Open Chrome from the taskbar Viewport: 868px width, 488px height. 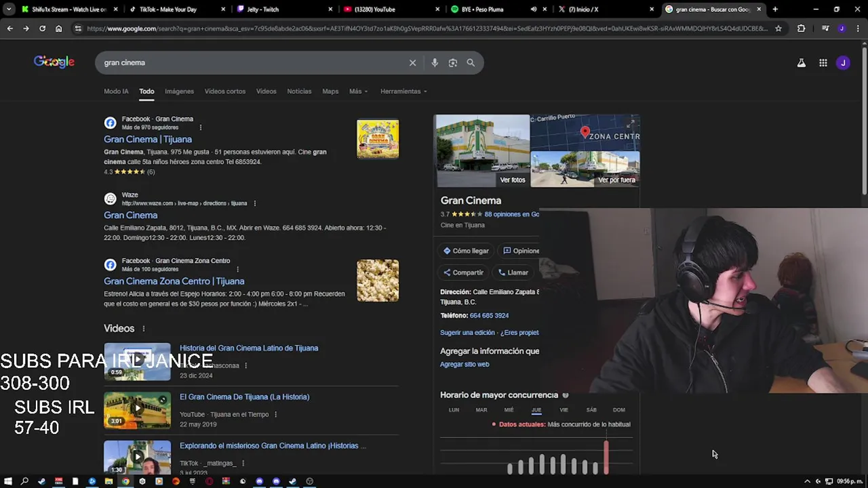[x=125, y=481]
